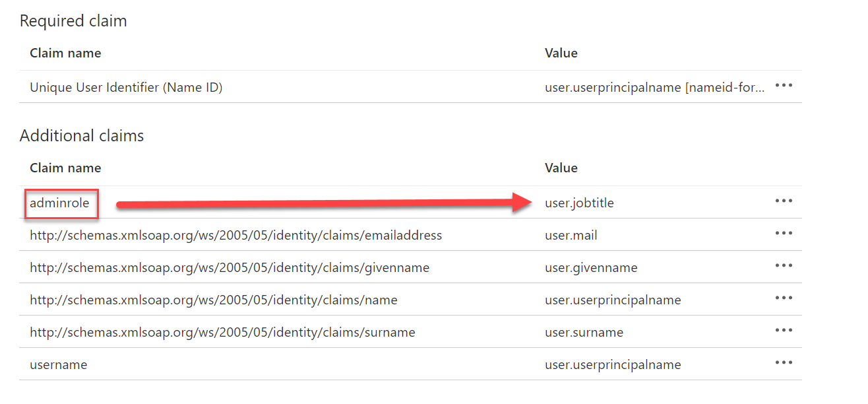Click user.userprincipalname value in username row
Viewport: 868px width, 404px height.
[x=613, y=364]
